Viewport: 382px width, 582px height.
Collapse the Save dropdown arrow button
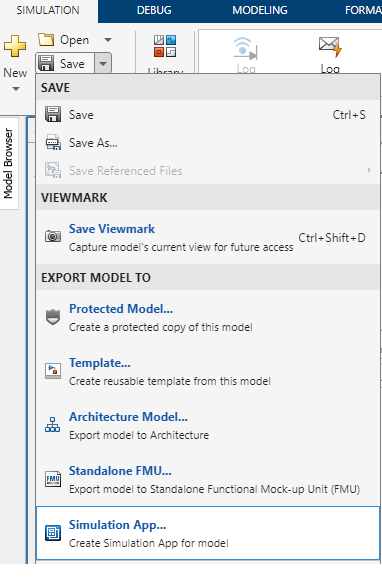[x=103, y=63]
